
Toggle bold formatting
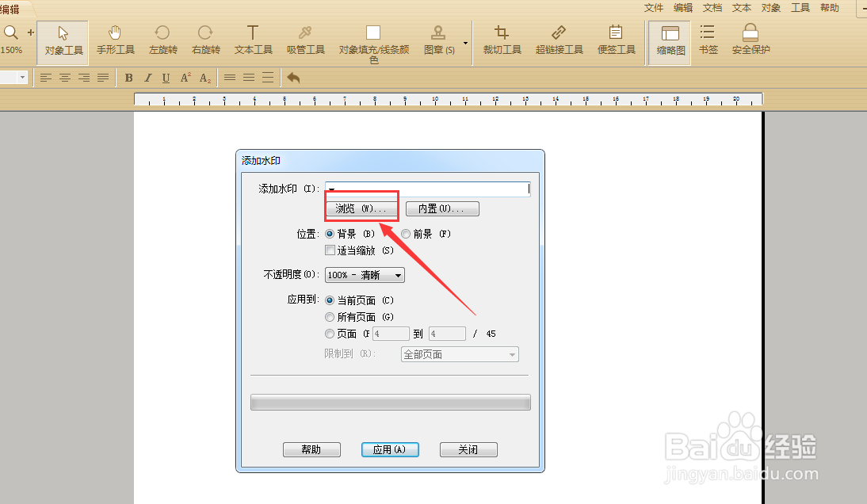coord(129,78)
